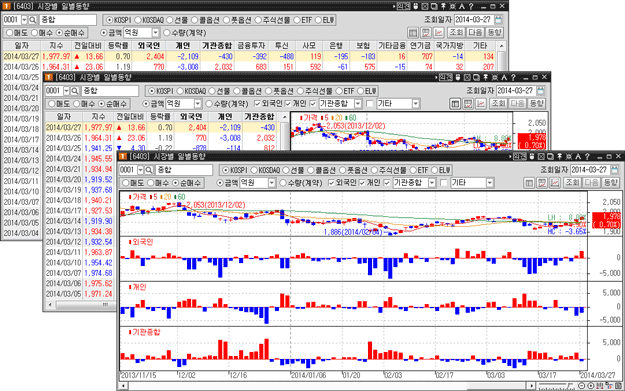
Task: Click the 연기금 column header in the back window
Action: (x=420, y=45)
